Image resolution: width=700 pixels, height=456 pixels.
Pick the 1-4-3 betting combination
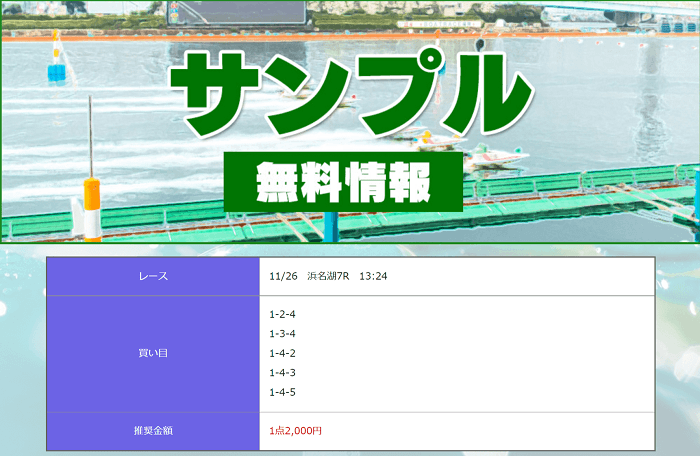click(x=283, y=372)
